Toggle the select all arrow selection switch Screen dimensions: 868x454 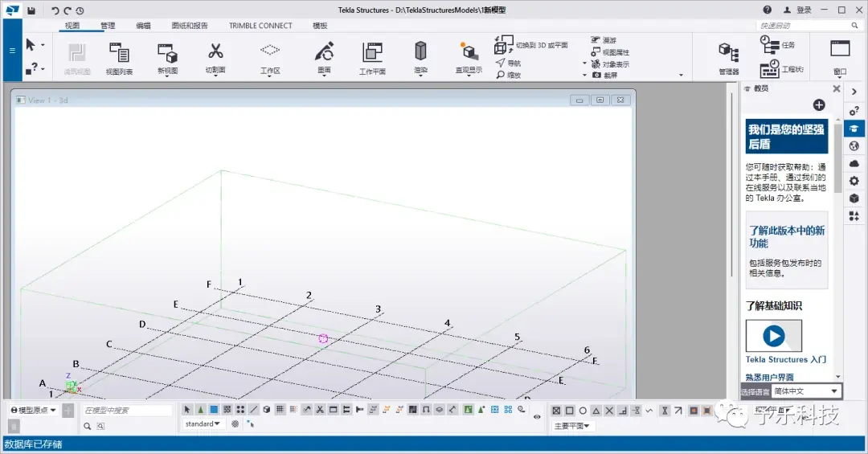point(187,410)
